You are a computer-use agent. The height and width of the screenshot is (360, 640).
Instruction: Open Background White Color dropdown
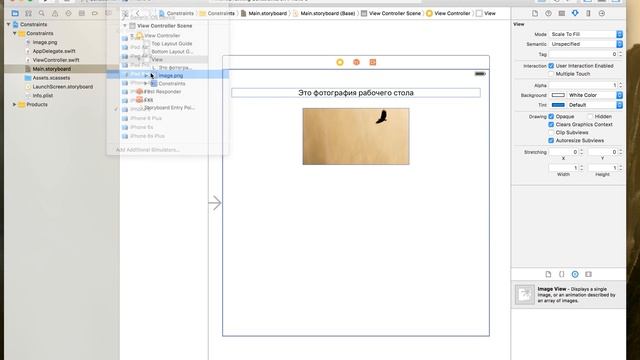(595, 95)
